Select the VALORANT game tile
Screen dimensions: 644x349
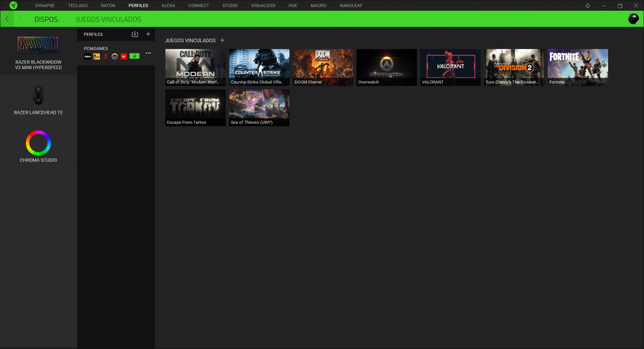click(x=450, y=67)
